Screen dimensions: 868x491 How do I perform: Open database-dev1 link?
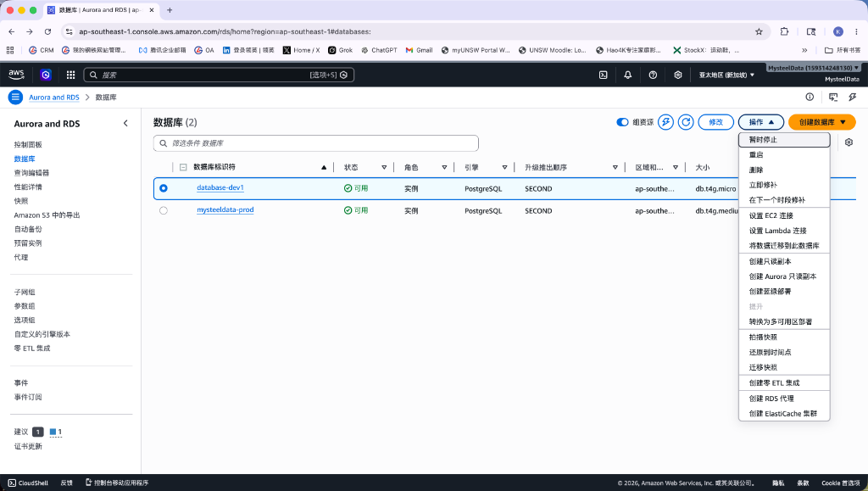point(220,187)
